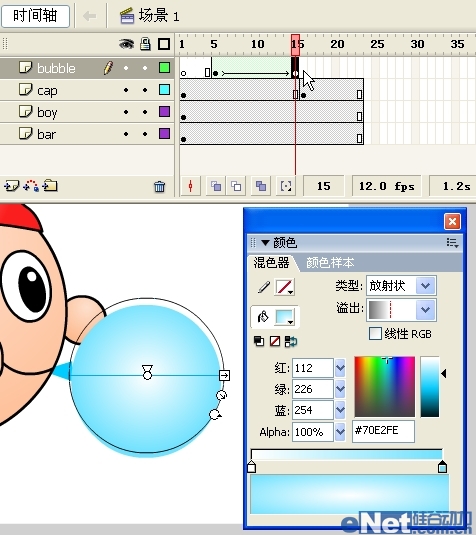Click the 绿 value field 226
Viewport: 476px width, 535px height.
click(313, 389)
